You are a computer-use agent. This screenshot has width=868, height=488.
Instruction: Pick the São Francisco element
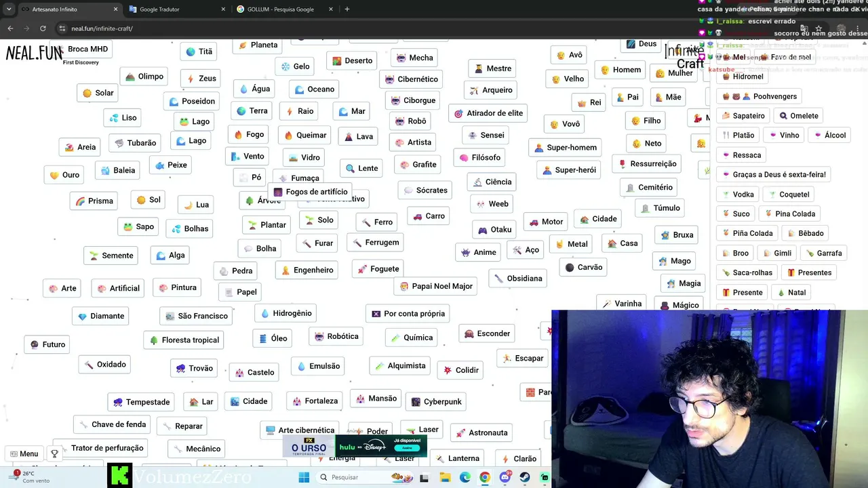coord(197,316)
